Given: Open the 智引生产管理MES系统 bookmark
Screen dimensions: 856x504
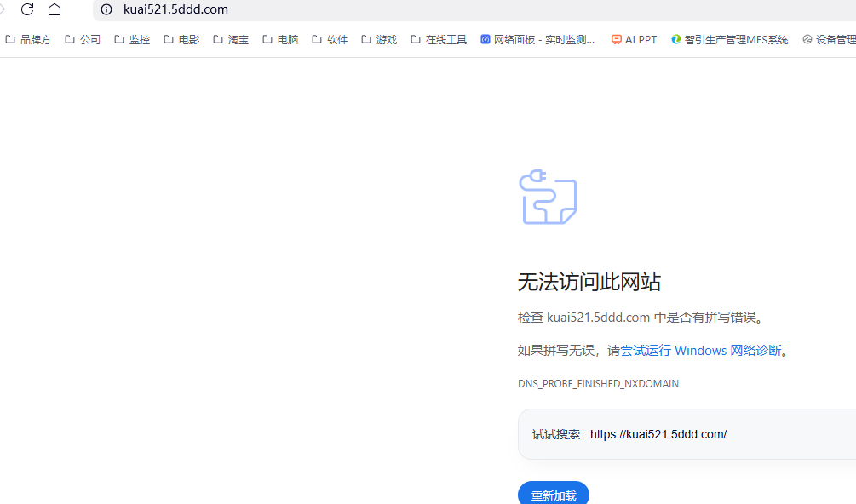Looking at the screenshot, I should tap(730, 40).
